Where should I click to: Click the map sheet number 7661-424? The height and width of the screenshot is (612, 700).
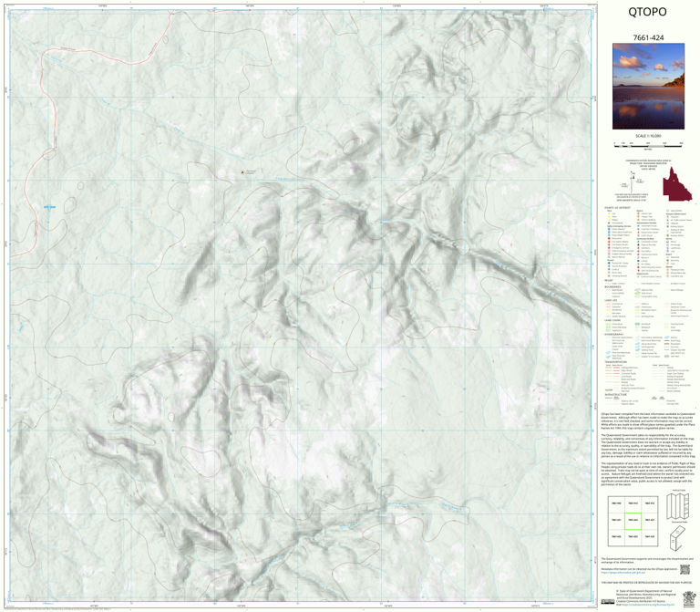[x=648, y=37]
